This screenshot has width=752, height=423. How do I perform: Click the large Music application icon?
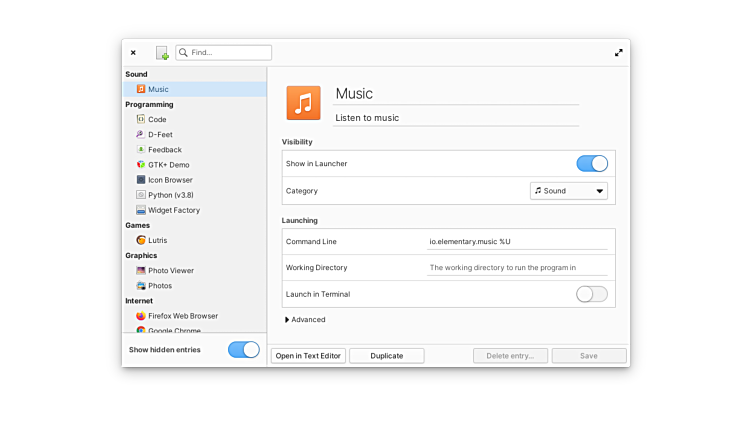coord(304,103)
